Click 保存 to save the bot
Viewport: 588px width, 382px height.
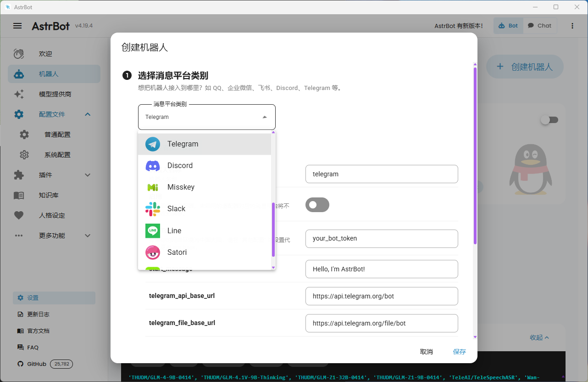tap(460, 352)
